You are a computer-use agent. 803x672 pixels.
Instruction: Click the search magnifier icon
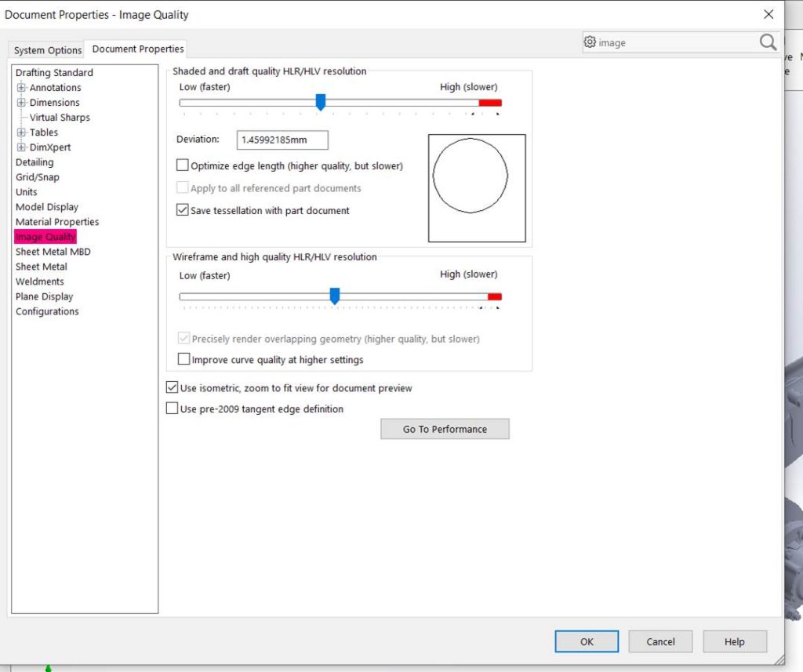point(768,42)
